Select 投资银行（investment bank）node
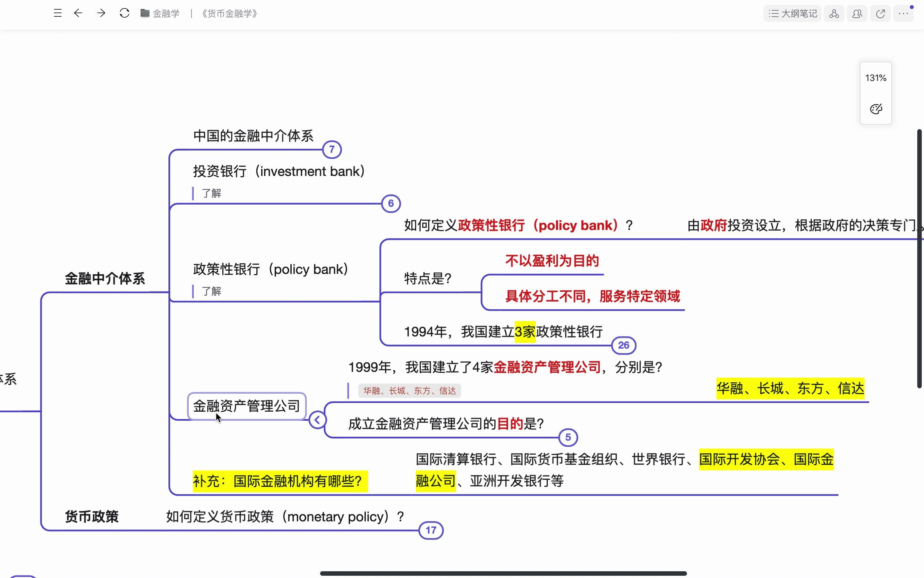This screenshot has width=924, height=578. [279, 171]
